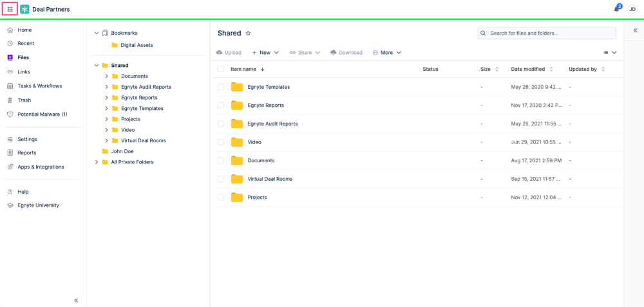Click the Reports document icon
The width and height of the screenshot is (644, 307).
click(10, 153)
